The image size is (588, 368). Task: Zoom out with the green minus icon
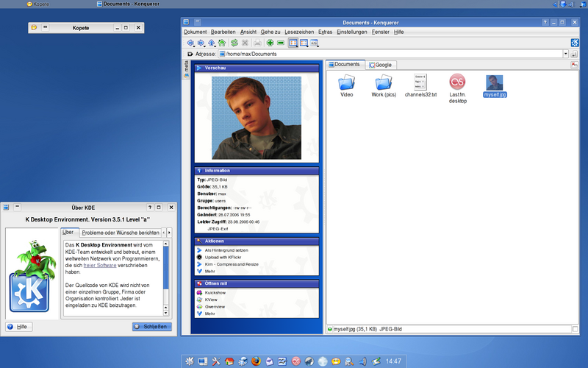click(x=281, y=43)
